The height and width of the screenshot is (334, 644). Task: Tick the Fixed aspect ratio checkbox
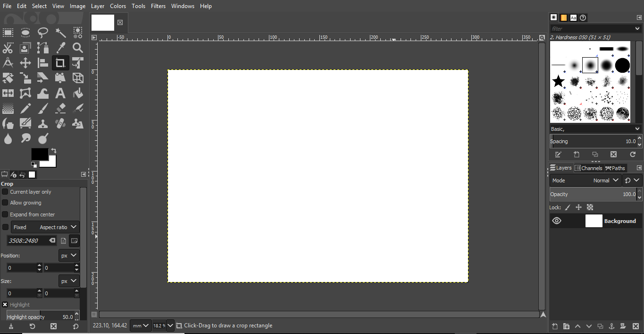[x=5, y=227]
